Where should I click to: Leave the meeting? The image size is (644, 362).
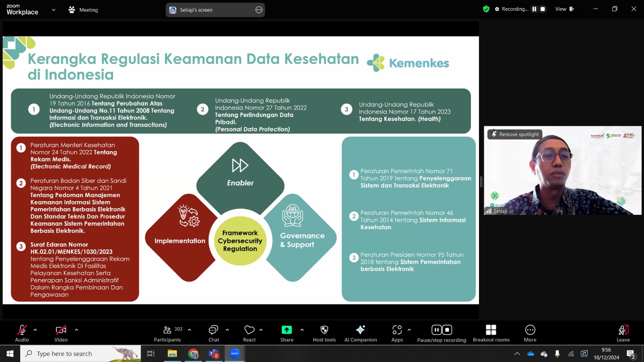(623, 333)
